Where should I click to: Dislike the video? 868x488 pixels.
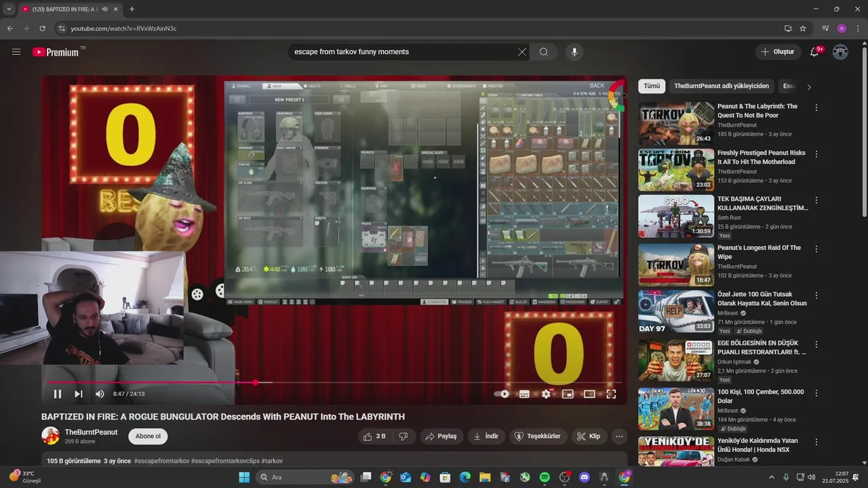click(403, 436)
